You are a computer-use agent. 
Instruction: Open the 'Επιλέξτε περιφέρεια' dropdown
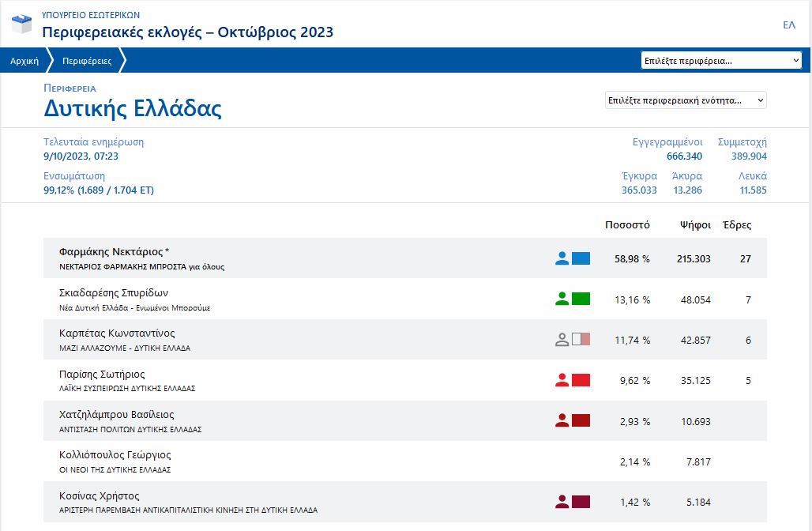721,61
